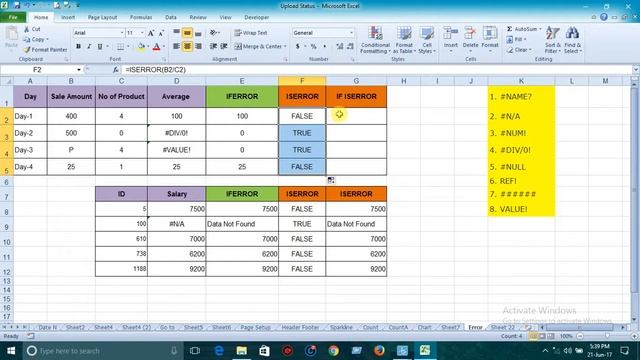The image size is (640, 360).
Task: Click the Select All corner button
Action: click(7, 81)
